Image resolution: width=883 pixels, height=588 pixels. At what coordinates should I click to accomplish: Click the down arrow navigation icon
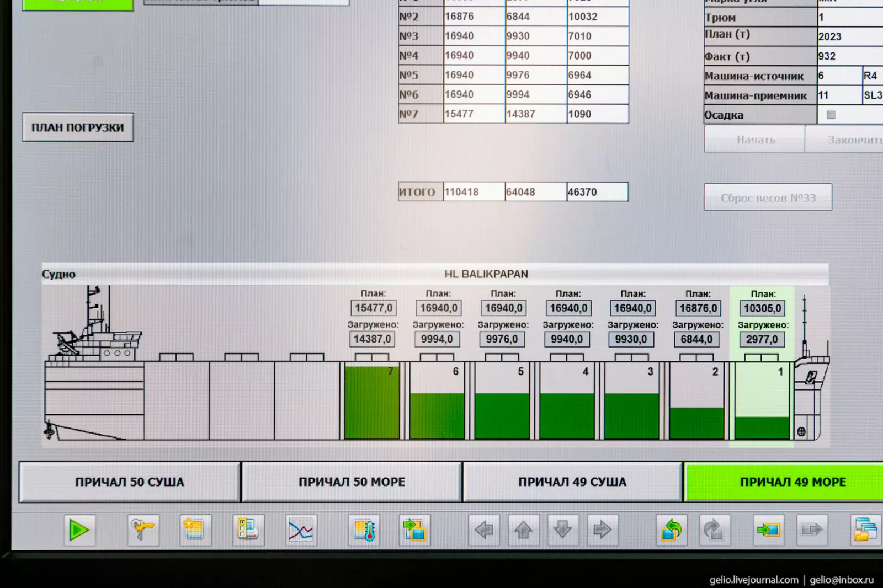coord(563,531)
